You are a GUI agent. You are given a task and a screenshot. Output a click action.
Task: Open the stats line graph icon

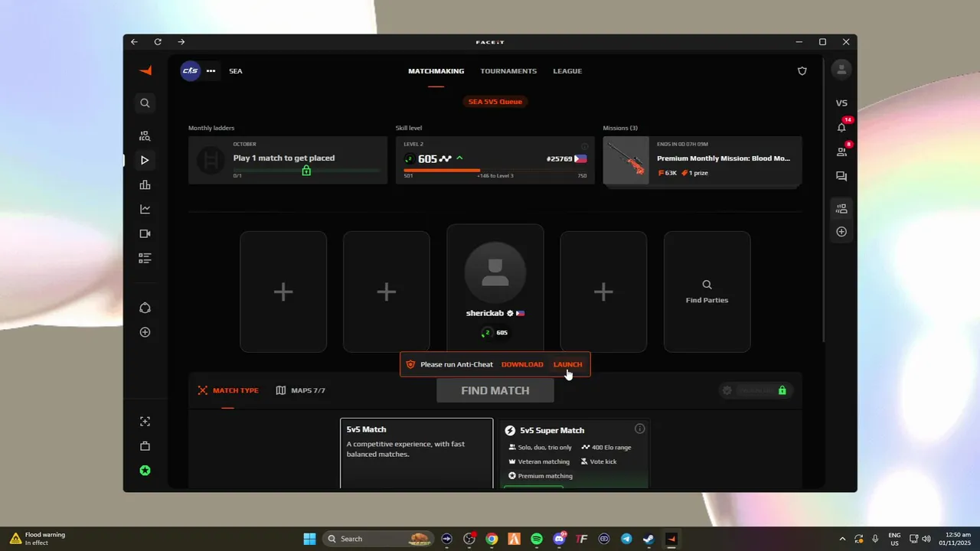pos(145,209)
